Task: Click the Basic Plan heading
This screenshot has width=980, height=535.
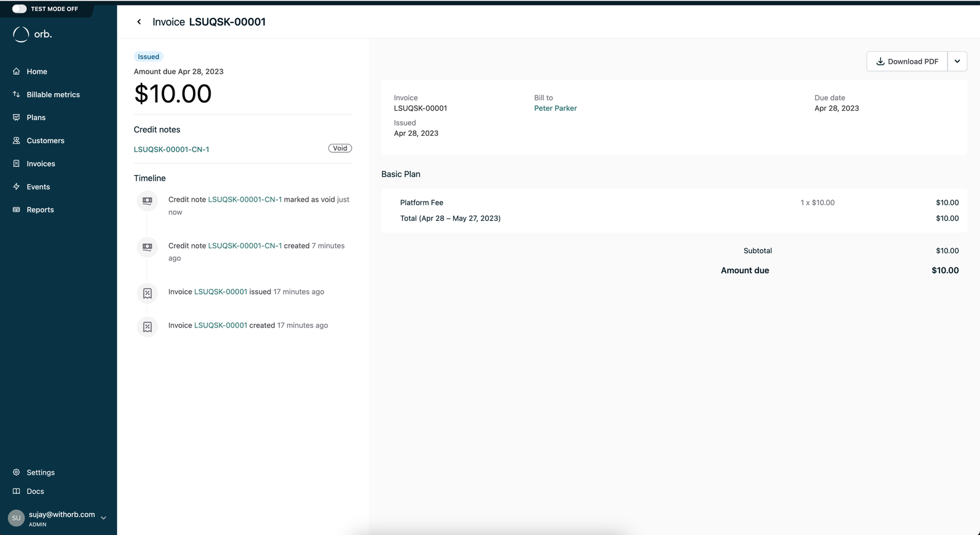Action: tap(401, 174)
